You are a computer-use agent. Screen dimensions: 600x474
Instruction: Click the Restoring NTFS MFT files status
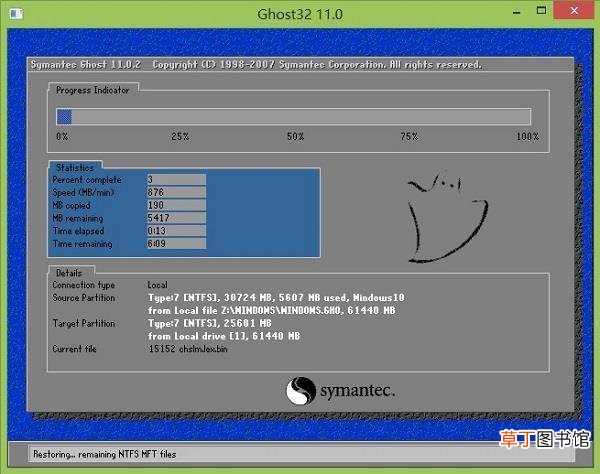click(104, 454)
